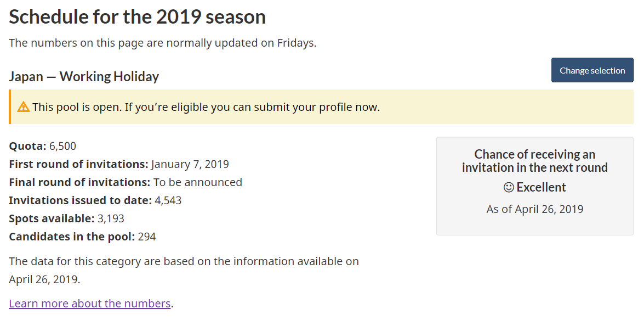644x320 pixels.
Task: Click the 'Chance of receiving an invitation' heading
Action: [534, 161]
